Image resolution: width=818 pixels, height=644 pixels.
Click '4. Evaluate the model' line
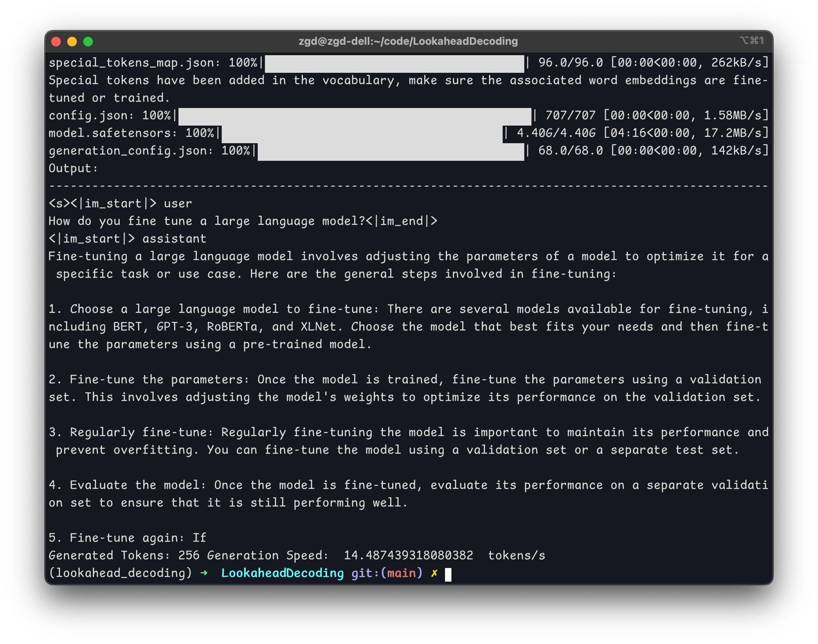pos(408,485)
